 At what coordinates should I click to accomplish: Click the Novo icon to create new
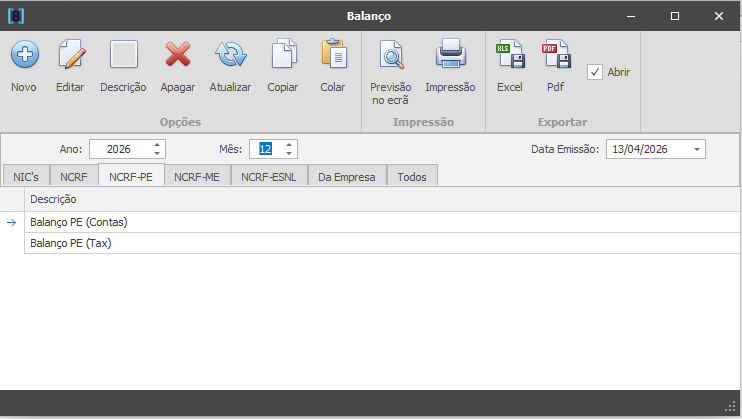pyautogui.click(x=24, y=55)
